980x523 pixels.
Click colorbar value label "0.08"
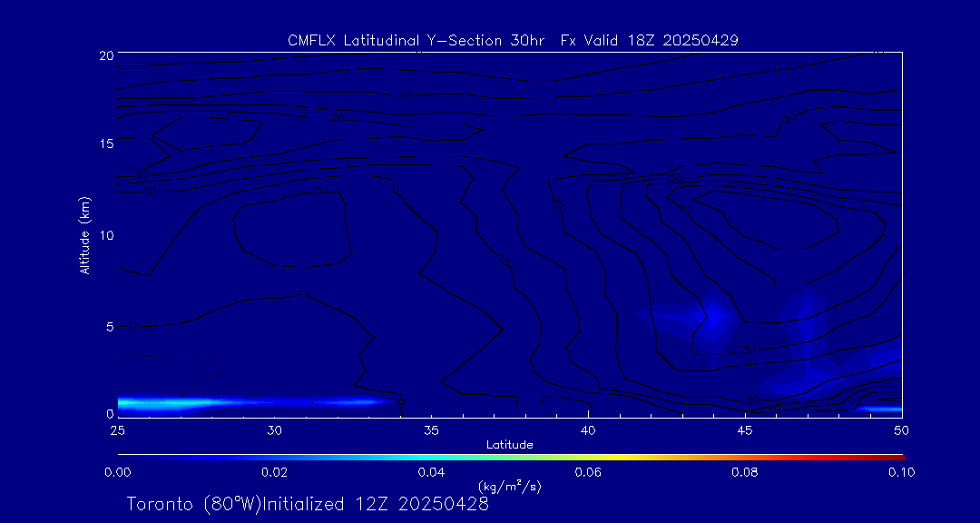click(x=745, y=472)
